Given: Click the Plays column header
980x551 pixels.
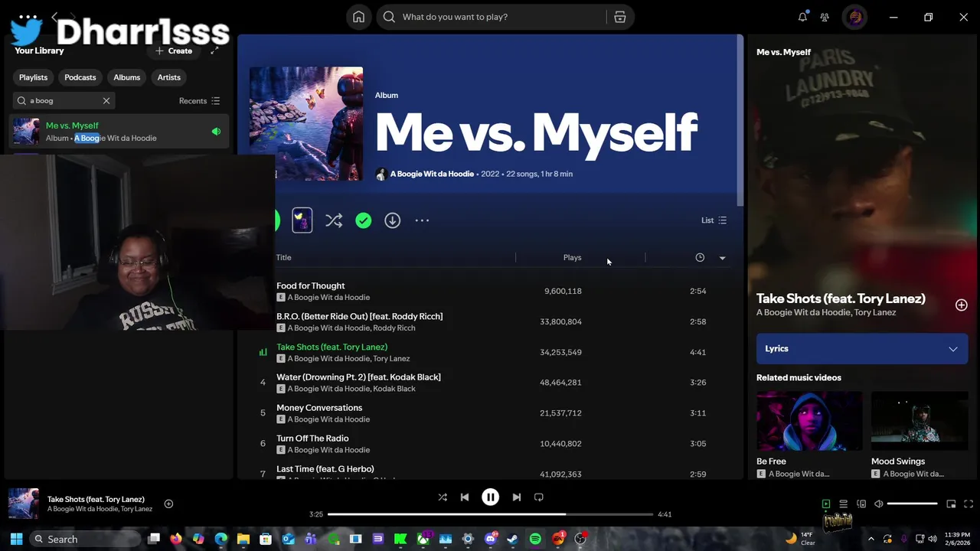Looking at the screenshot, I should point(572,258).
